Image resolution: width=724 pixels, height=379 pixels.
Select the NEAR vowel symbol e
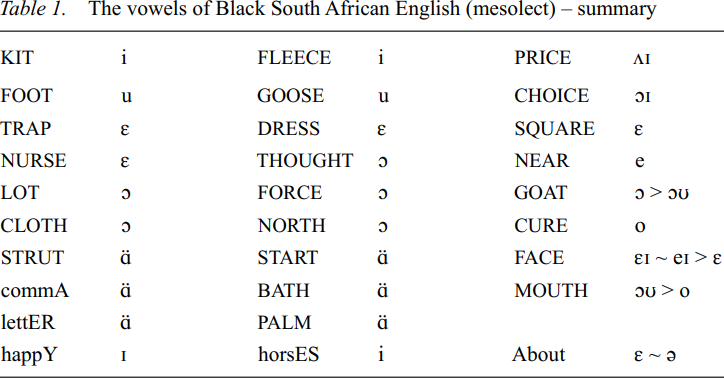pos(640,162)
